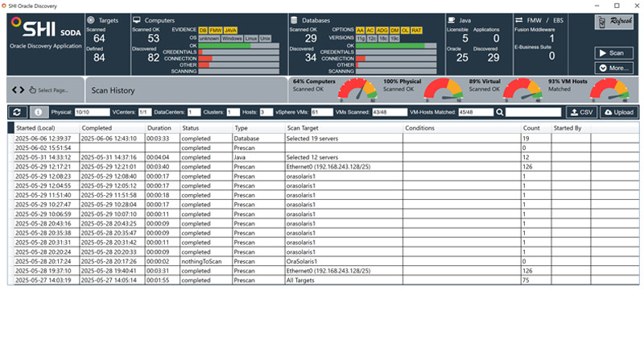Sort by Scan Target column header
This screenshot has width=644, height=353.
click(344, 128)
